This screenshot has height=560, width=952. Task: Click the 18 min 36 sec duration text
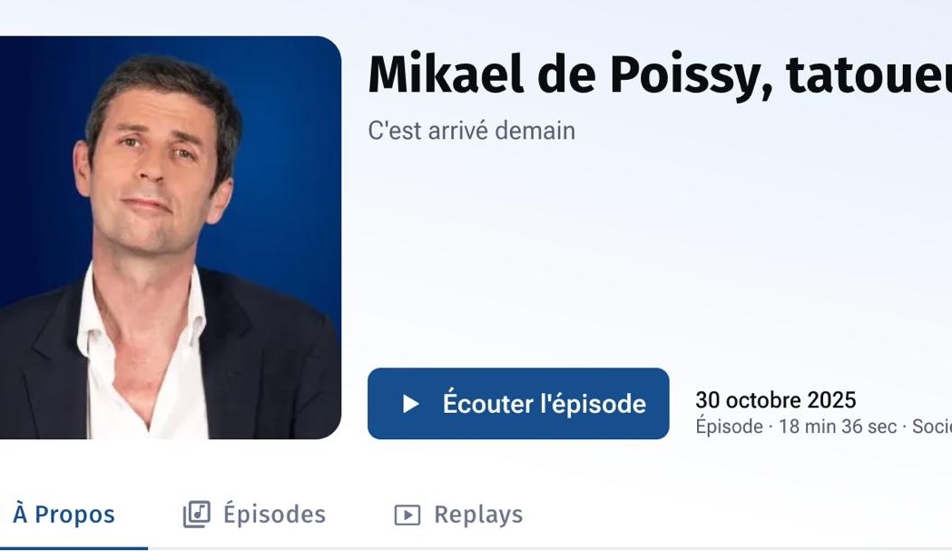coord(838,427)
